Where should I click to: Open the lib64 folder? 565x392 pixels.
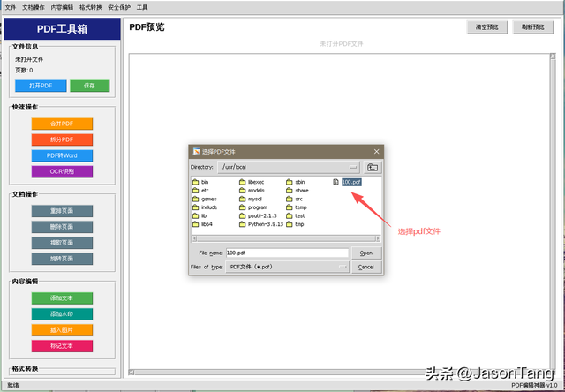coord(202,224)
